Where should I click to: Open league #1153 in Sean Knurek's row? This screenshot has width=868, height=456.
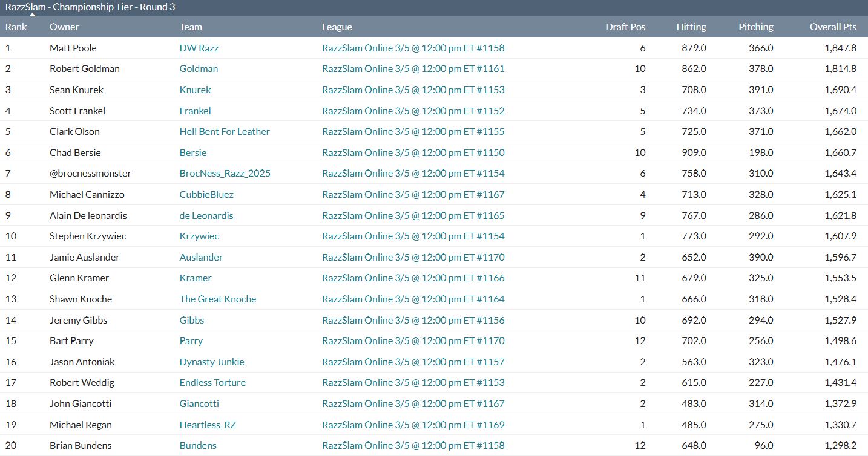pos(413,90)
